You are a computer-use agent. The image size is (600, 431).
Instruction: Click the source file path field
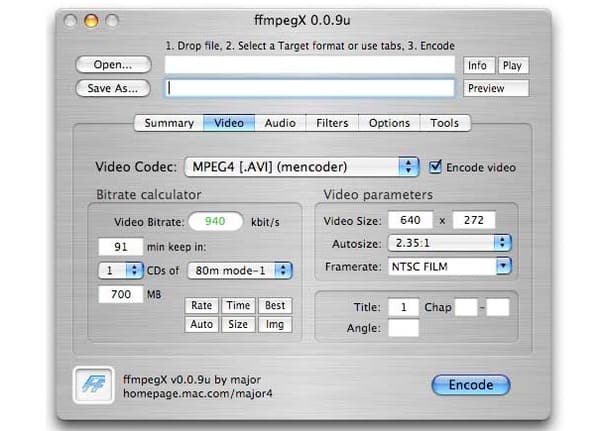click(x=310, y=65)
